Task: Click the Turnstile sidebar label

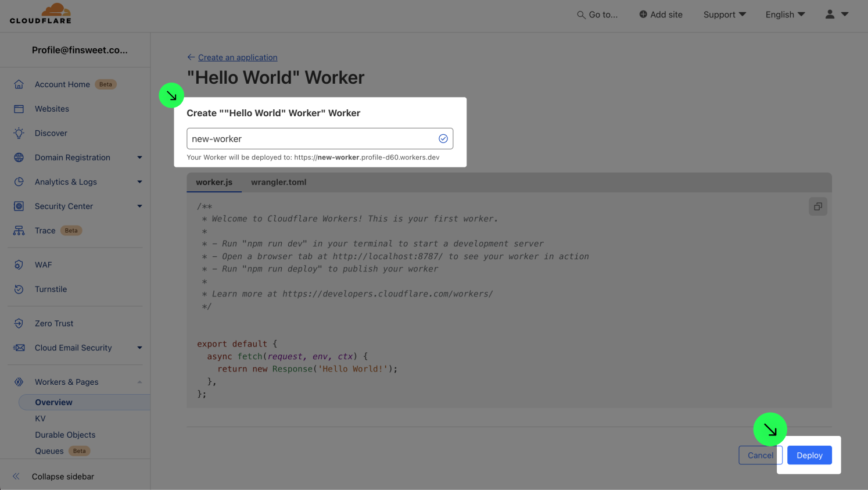Action: (51, 289)
